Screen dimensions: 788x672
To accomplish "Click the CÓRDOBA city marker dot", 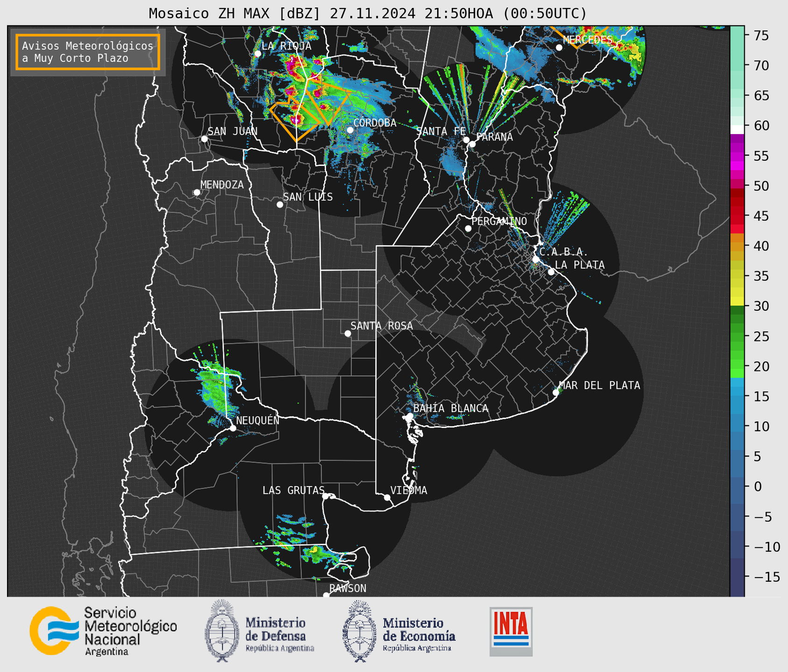I will click(350, 129).
